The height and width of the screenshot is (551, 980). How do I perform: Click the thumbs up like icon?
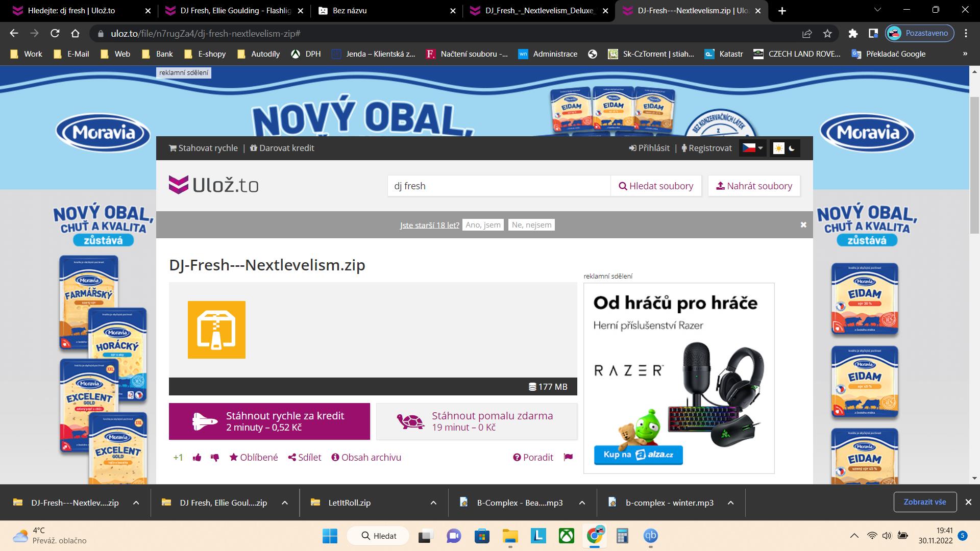pos(197,458)
